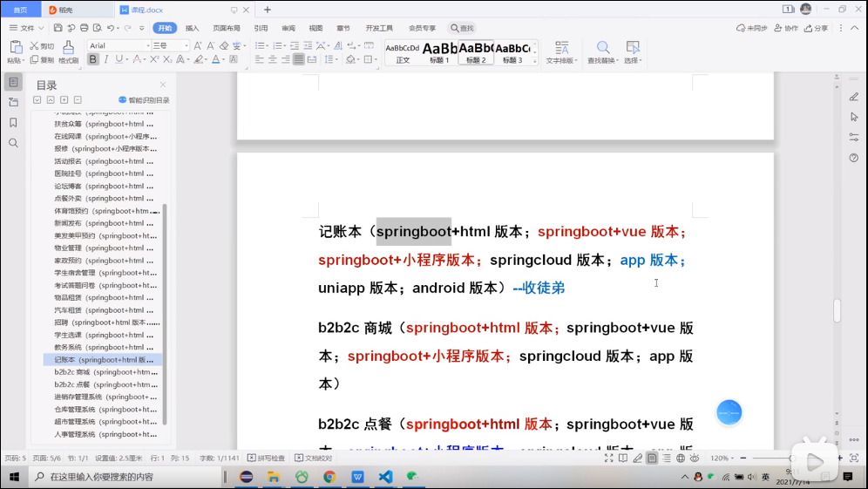
Task: Open the bookmark panel in left sidebar
Action: pos(13,122)
